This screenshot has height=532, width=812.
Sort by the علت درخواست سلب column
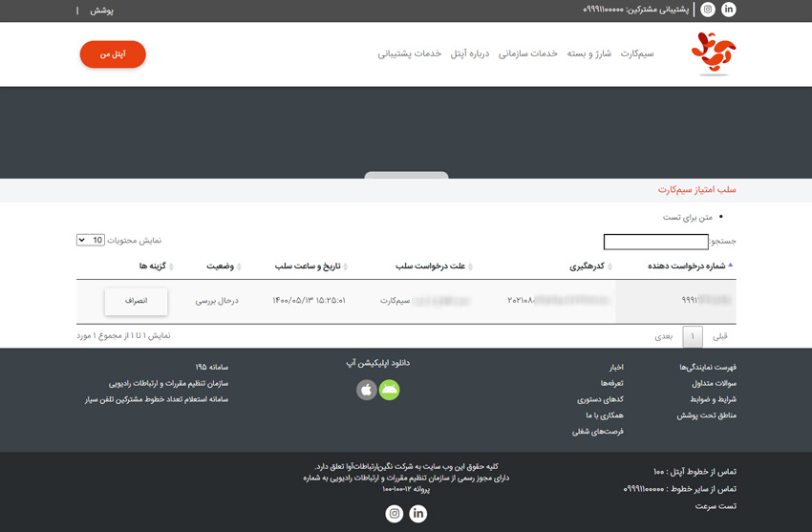click(x=434, y=266)
